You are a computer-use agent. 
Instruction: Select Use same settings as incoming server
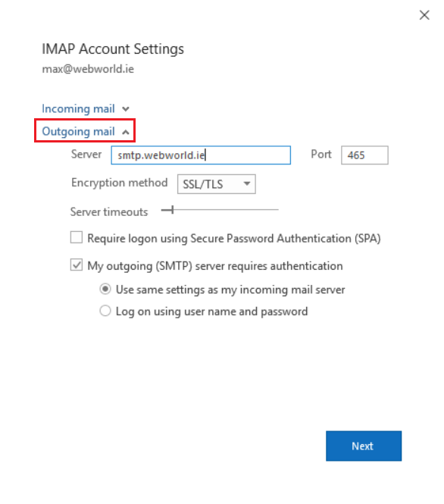105,289
